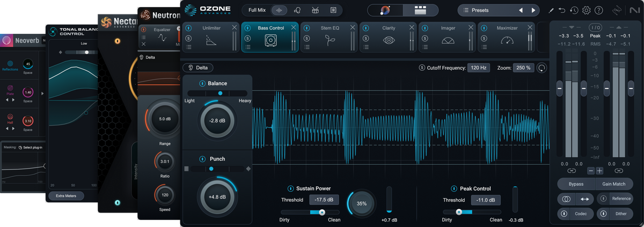Toggle the Punch section power
Image resolution: width=644 pixels, height=227 pixels.
202,159
